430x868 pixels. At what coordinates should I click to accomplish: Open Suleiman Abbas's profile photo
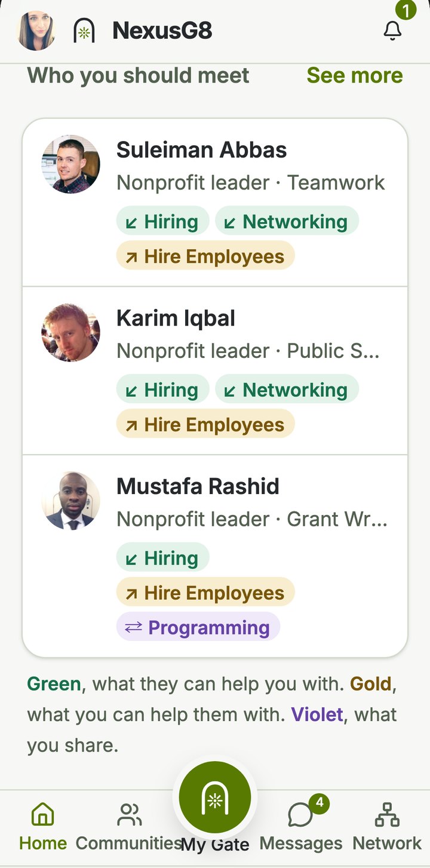(x=70, y=164)
